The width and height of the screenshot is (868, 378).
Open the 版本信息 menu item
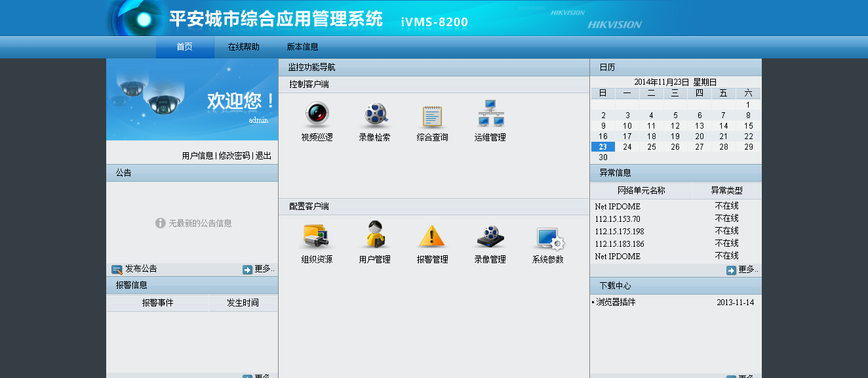coord(303,47)
